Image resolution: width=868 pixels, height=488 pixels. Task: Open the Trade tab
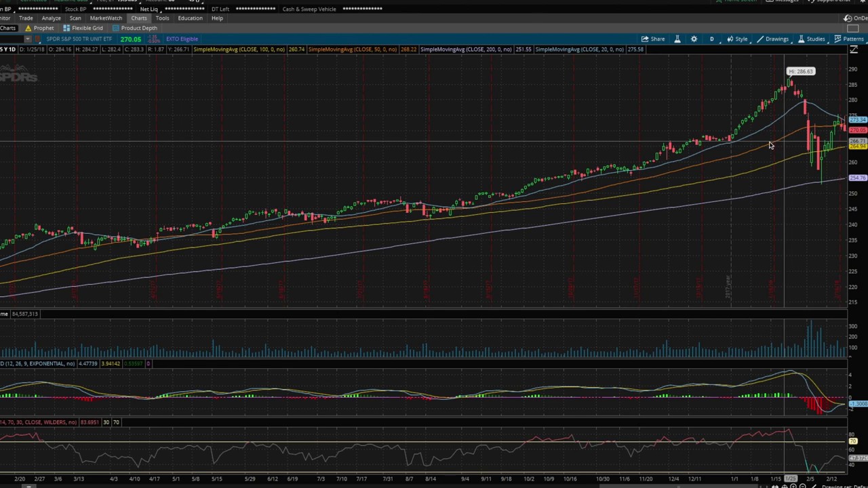pyautogui.click(x=26, y=18)
